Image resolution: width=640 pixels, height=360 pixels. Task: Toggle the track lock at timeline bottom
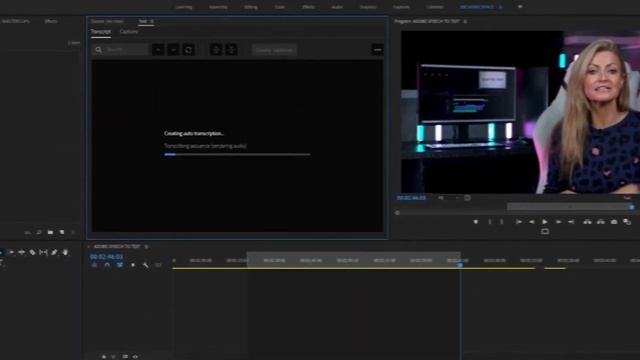click(104, 356)
